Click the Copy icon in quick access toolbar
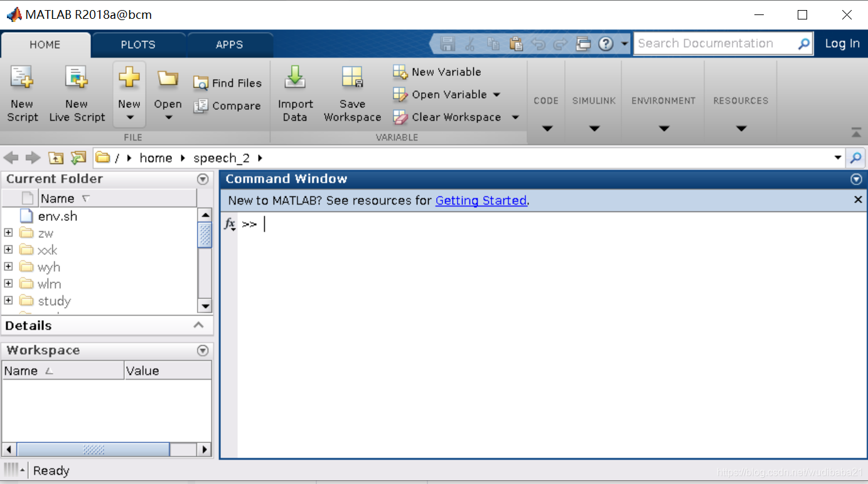868x484 pixels. click(494, 44)
